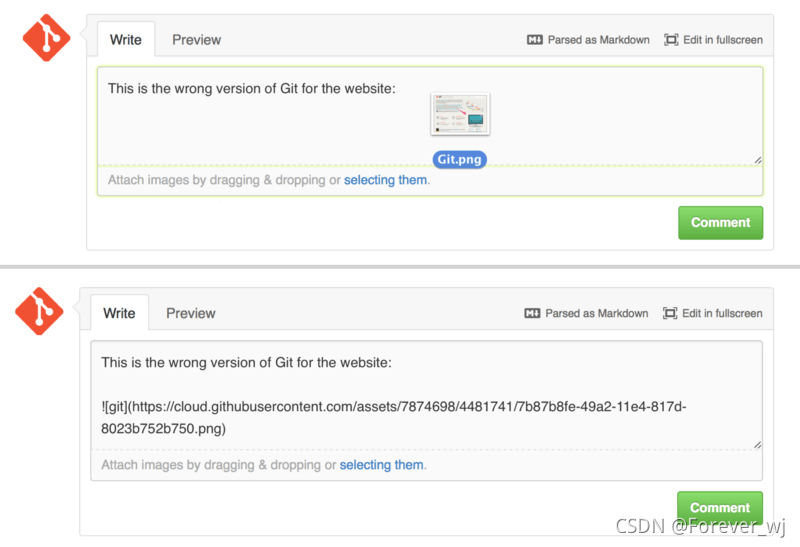This screenshot has height=547, width=800.
Task: Click the Git logo avatar beside upper comment box
Action: (46, 38)
